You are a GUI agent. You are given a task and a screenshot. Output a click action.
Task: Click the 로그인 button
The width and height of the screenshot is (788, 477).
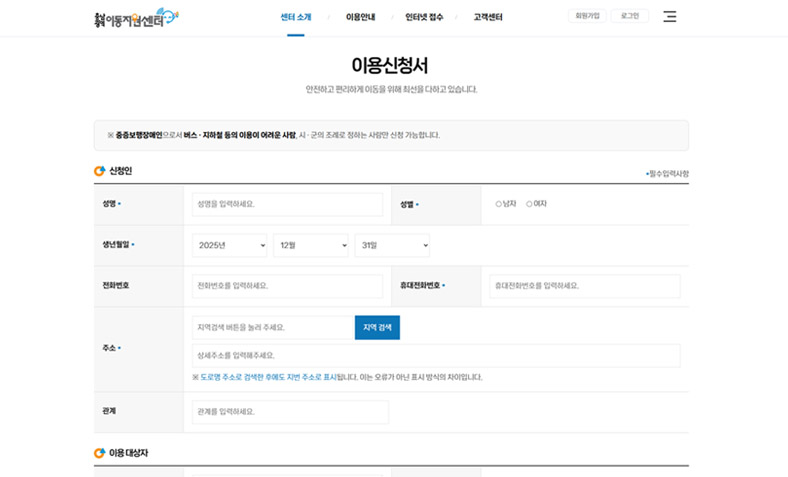pyautogui.click(x=630, y=16)
